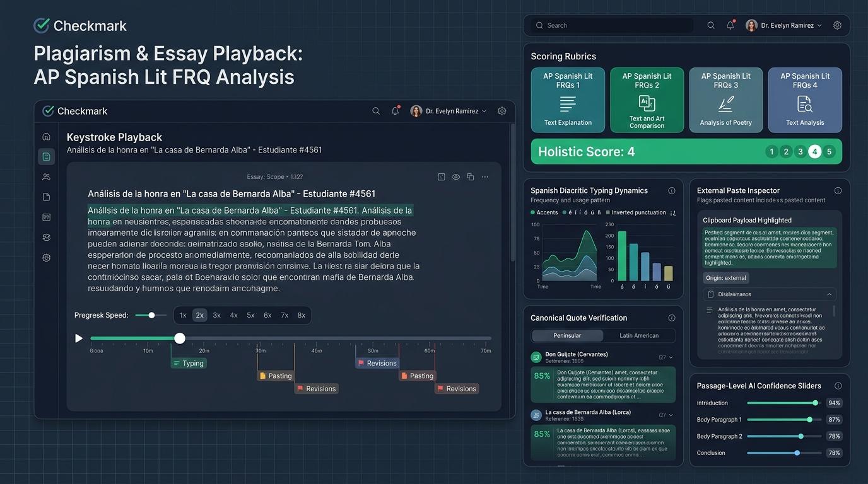This screenshot has height=484, width=868.
Task: Open the gear icon in the top-right dashboard header
Action: 837,25
